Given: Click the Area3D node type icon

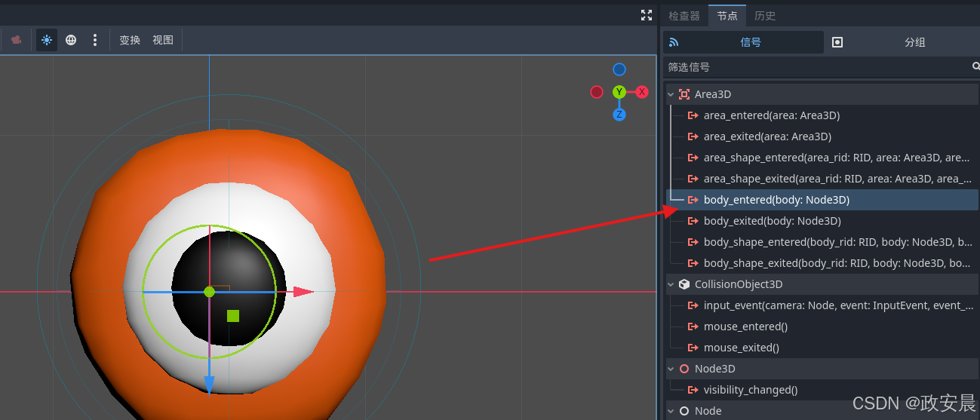Looking at the screenshot, I should coord(684,94).
